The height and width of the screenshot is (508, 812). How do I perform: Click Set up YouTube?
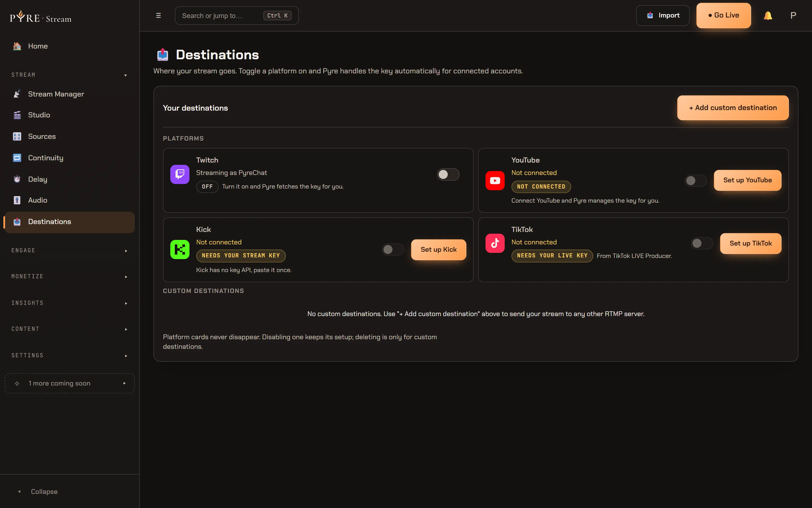(x=748, y=180)
